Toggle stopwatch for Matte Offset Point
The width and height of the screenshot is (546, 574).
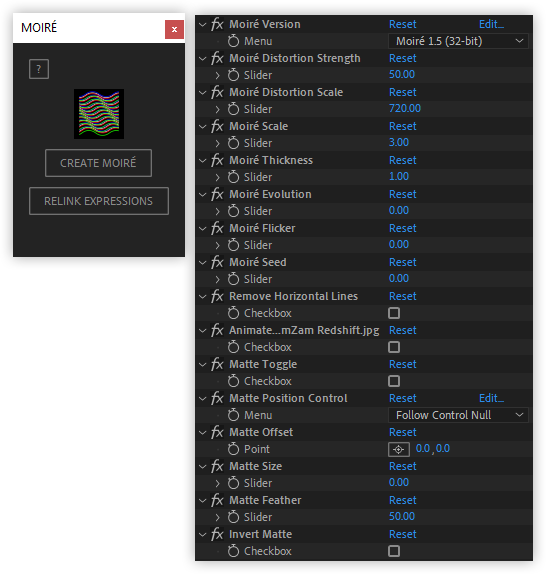233,449
